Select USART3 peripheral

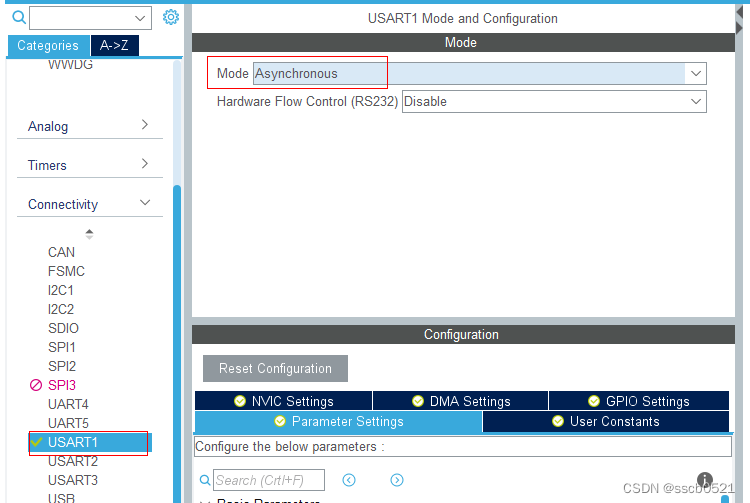click(x=73, y=480)
